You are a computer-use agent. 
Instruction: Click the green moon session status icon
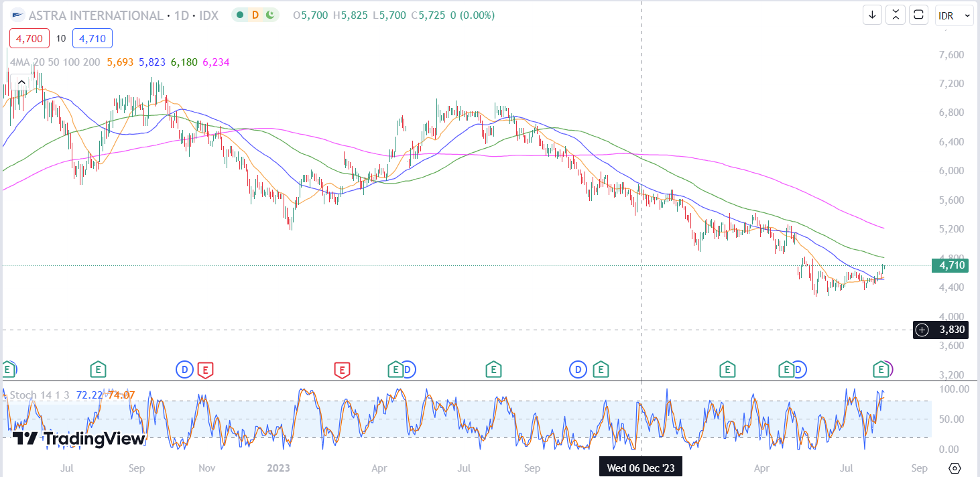pos(269,15)
